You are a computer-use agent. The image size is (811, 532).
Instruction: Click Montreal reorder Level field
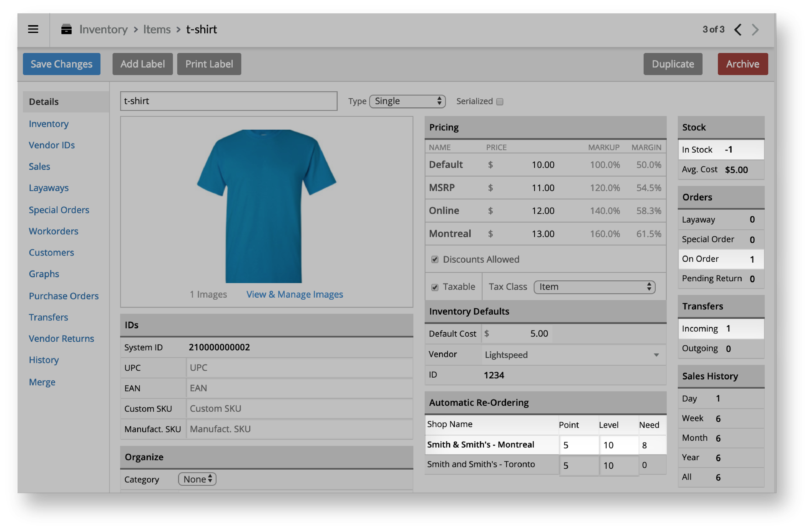619,445
